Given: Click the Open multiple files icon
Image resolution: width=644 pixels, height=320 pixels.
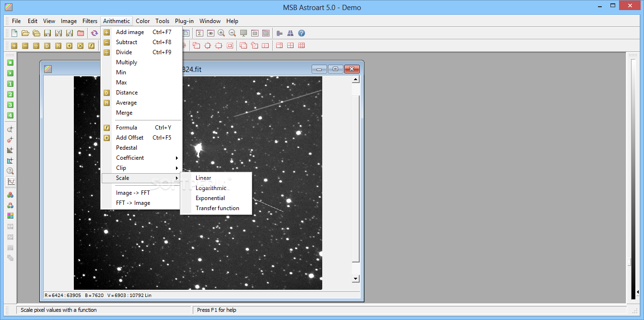Looking at the screenshot, I should (x=36, y=33).
